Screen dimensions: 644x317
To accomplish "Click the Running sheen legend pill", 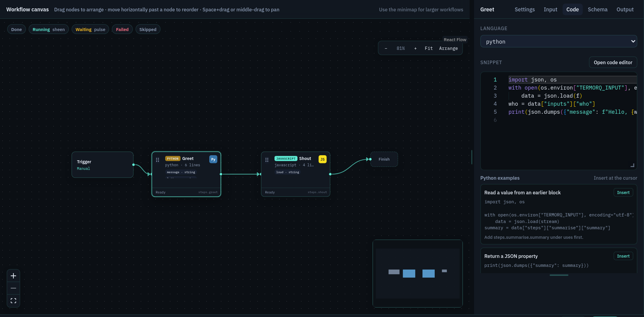I will pyautogui.click(x=49, y=29).
